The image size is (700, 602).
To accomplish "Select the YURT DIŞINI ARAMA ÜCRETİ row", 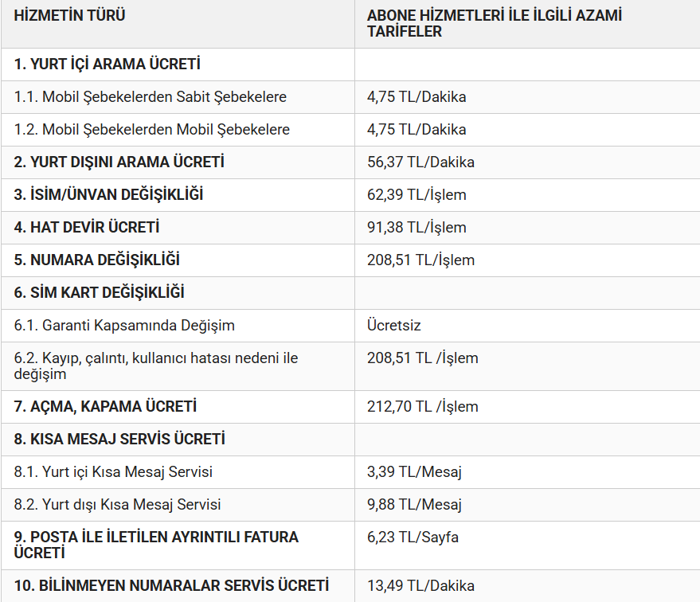I will tap(119, 162).
